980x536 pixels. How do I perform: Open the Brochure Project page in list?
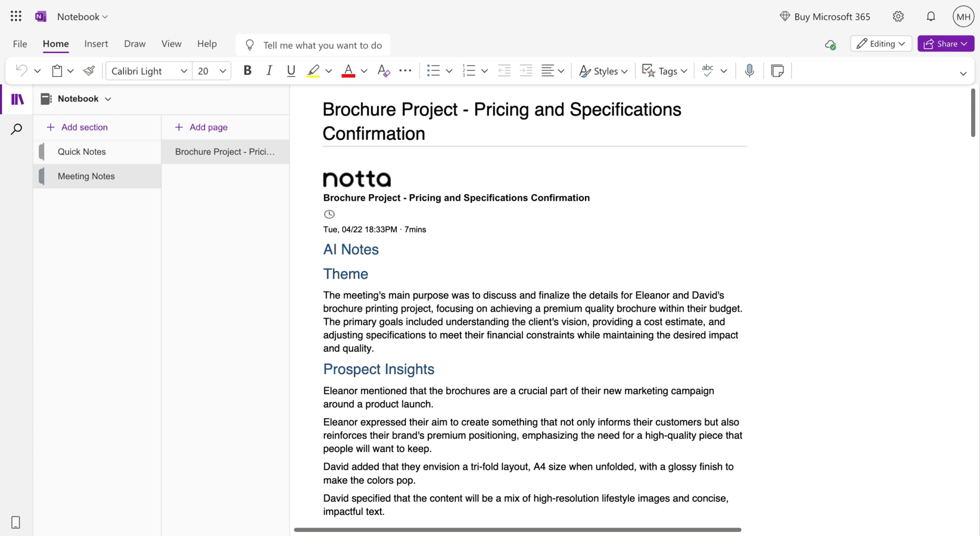tap(225, 152)
